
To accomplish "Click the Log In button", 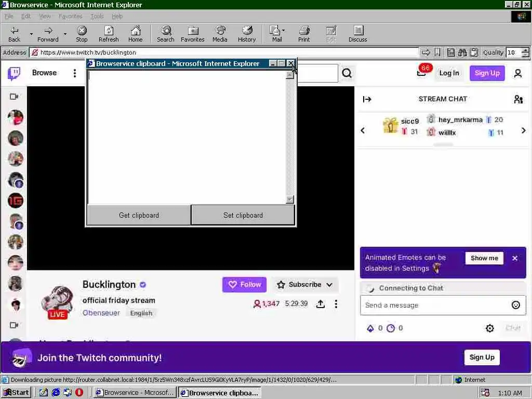I will pos(449,73).
